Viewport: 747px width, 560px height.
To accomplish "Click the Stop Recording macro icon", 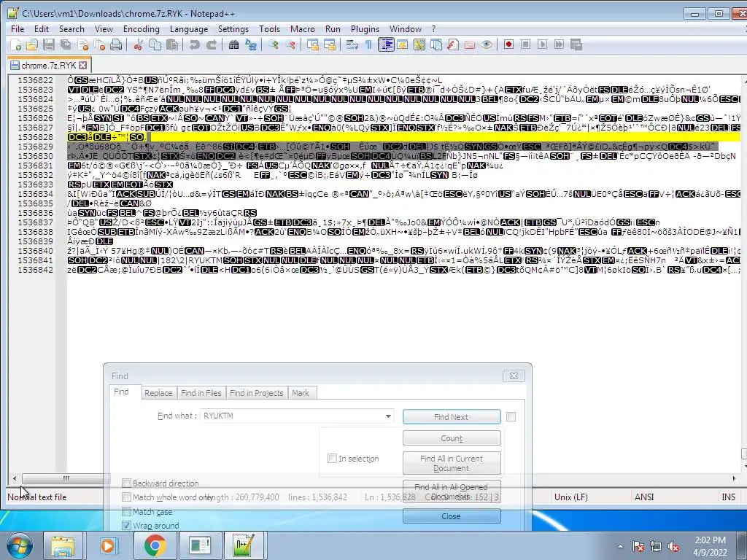I will [525, 44].
